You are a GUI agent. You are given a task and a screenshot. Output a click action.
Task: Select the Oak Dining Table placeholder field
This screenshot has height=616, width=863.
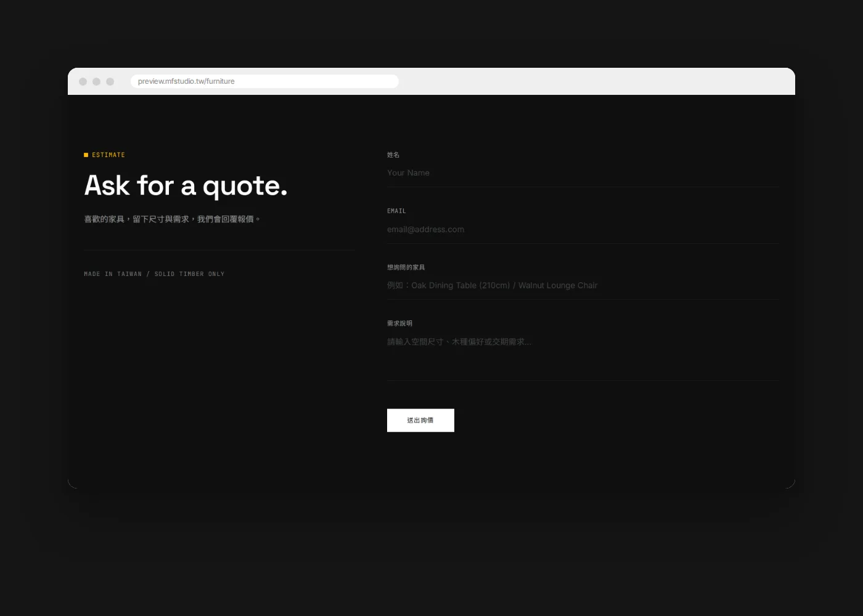[583, 286]
